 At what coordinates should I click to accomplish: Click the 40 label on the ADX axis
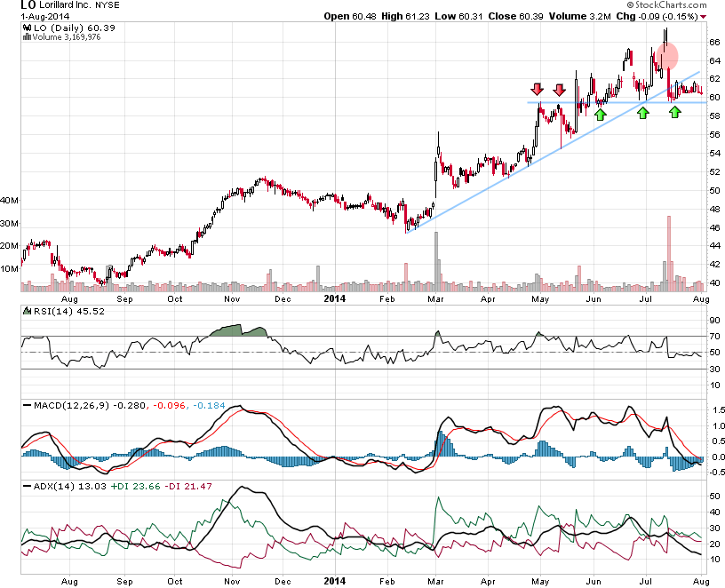pyautogui.click(x=714, y=513)
